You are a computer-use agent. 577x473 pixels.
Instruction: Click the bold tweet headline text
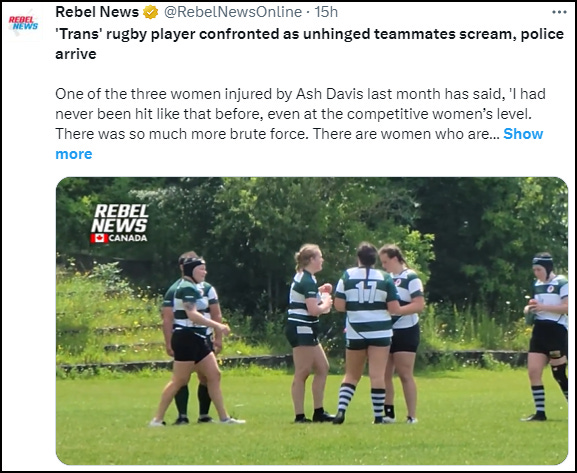click(x=309, y=44)
